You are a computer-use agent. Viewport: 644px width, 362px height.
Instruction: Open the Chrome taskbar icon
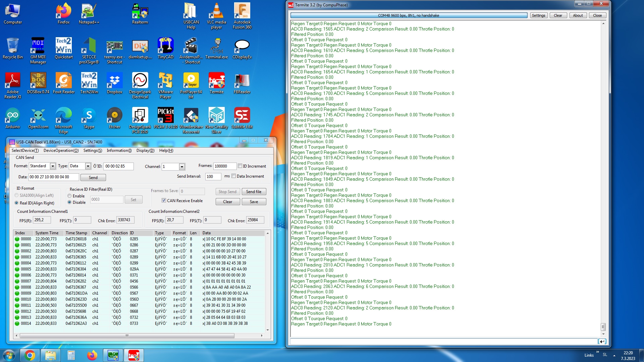(30, 355)
